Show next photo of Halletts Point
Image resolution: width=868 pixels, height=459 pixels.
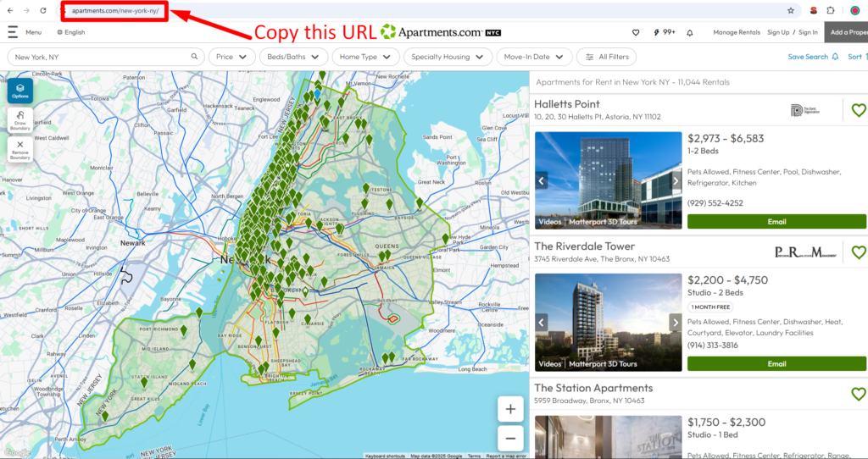coord(676,180)
